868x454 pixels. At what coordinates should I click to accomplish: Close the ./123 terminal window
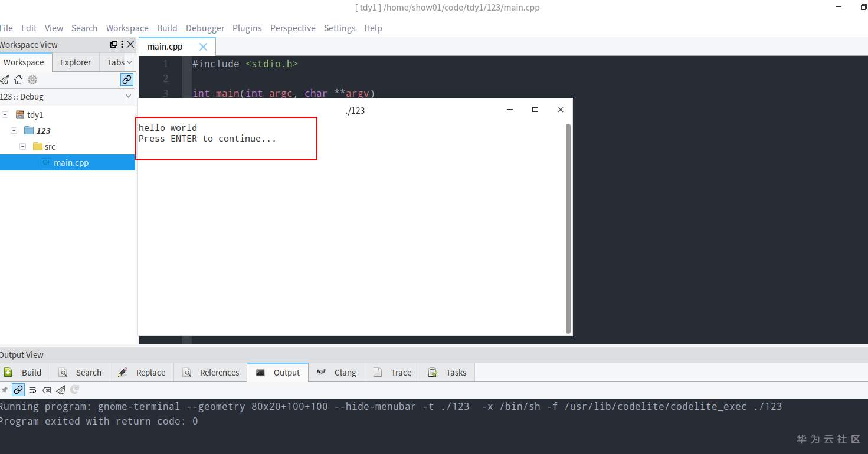[x=561, y=110]
